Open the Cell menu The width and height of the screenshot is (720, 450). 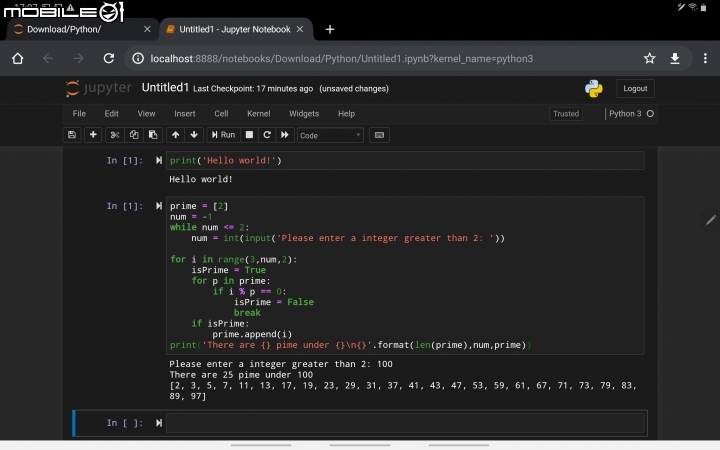(221, 113)
